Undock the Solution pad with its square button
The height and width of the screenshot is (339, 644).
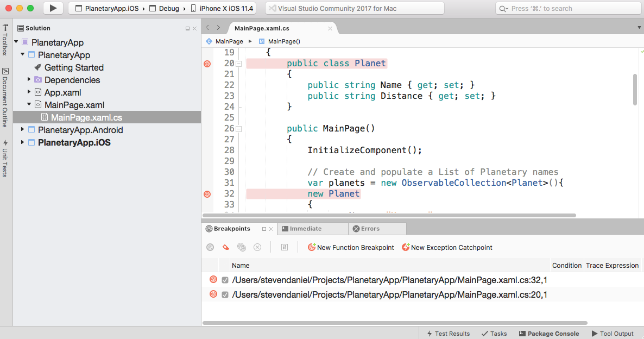coord(188,28)
